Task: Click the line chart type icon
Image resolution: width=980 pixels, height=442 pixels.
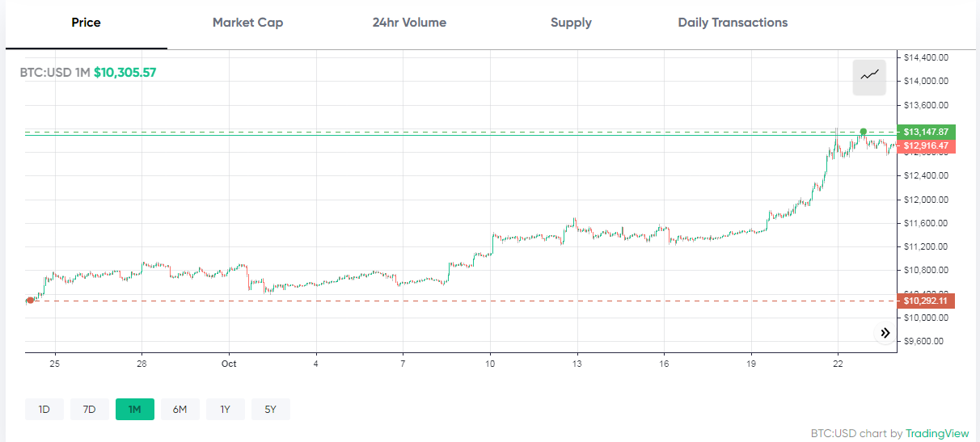Action: pos(869,76)
